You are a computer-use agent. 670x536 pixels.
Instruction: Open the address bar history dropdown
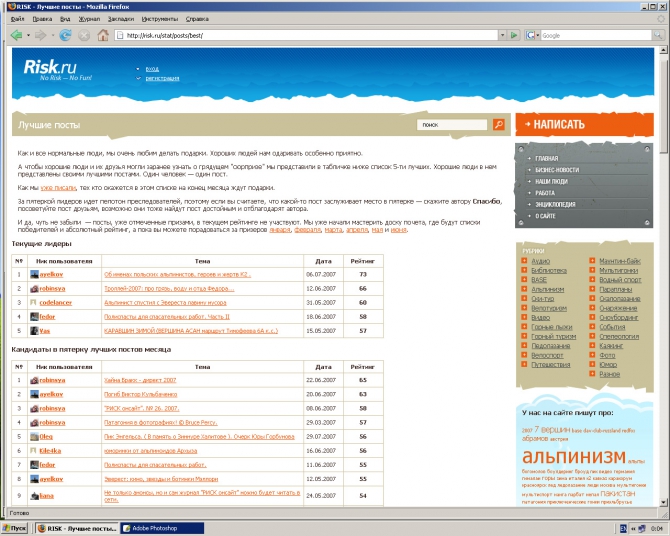[502, 35]
